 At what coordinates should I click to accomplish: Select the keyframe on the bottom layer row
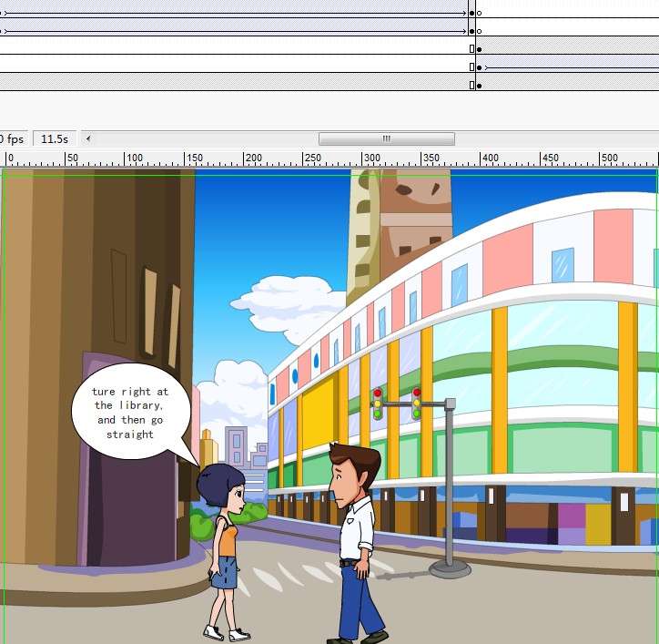coord(479,85)
